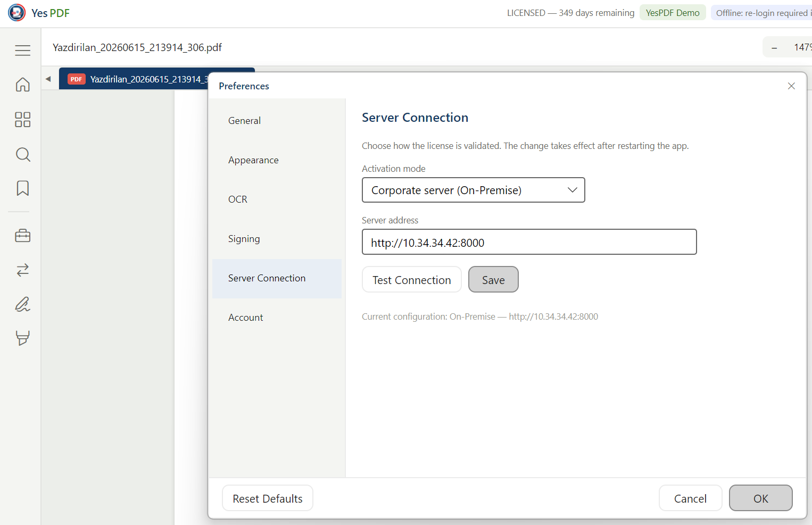
Task: Open the convert arrows icon
Action: [x=22, y=270]
